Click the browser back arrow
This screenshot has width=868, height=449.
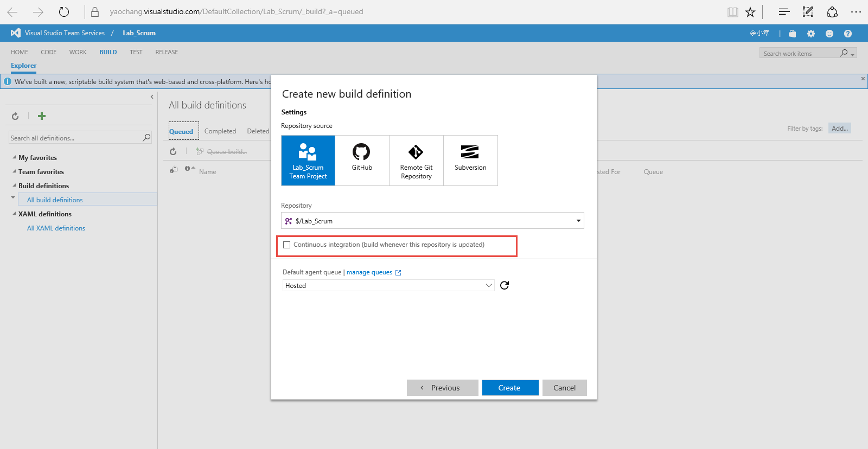12,12
